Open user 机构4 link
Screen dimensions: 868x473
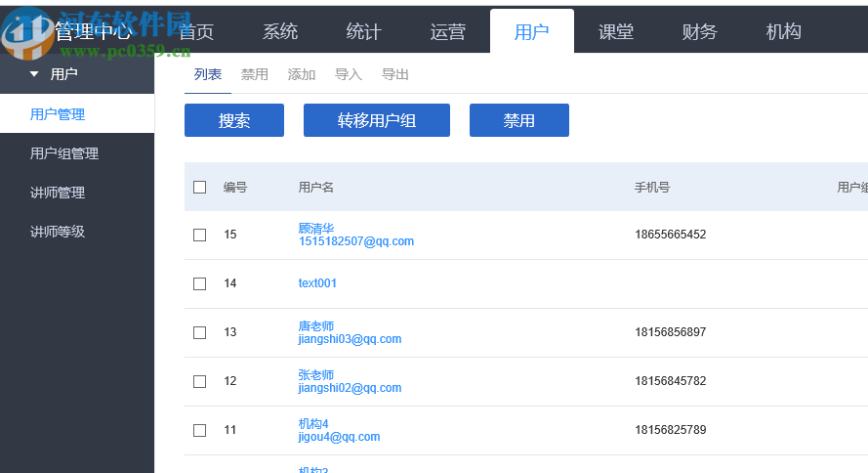coord(313,424)
